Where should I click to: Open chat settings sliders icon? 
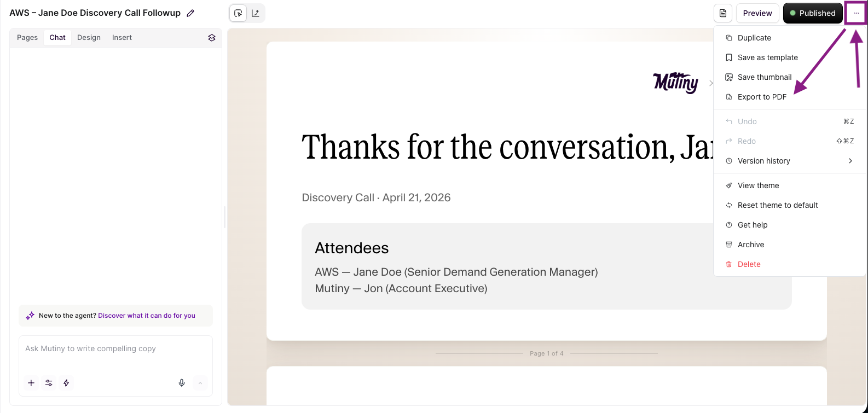(49, 383)
